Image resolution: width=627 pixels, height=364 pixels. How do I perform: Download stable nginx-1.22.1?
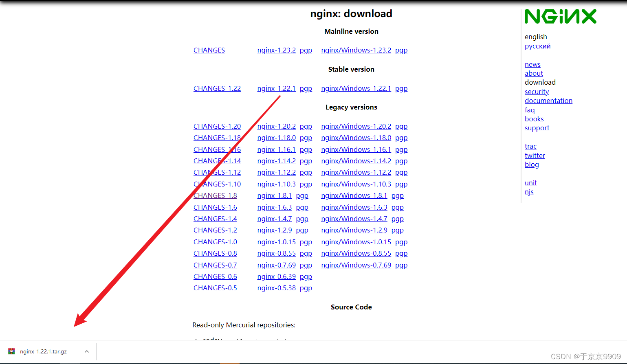coord(276,88)
